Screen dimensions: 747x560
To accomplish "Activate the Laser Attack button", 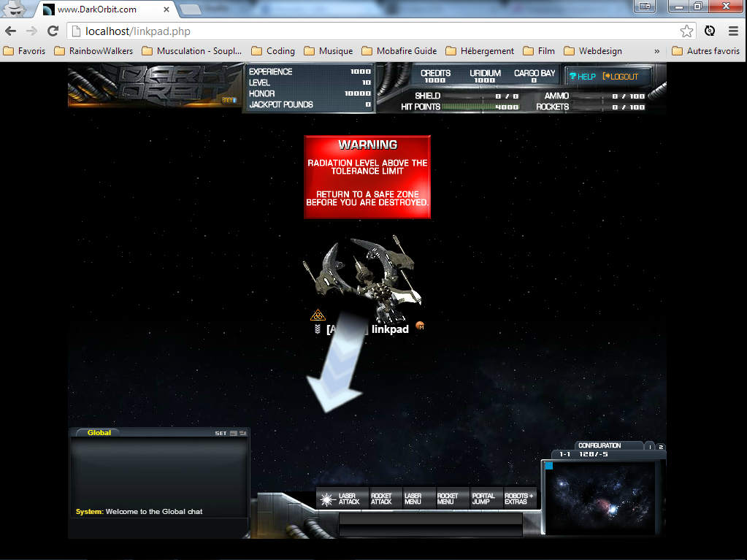I will [341, 499].
